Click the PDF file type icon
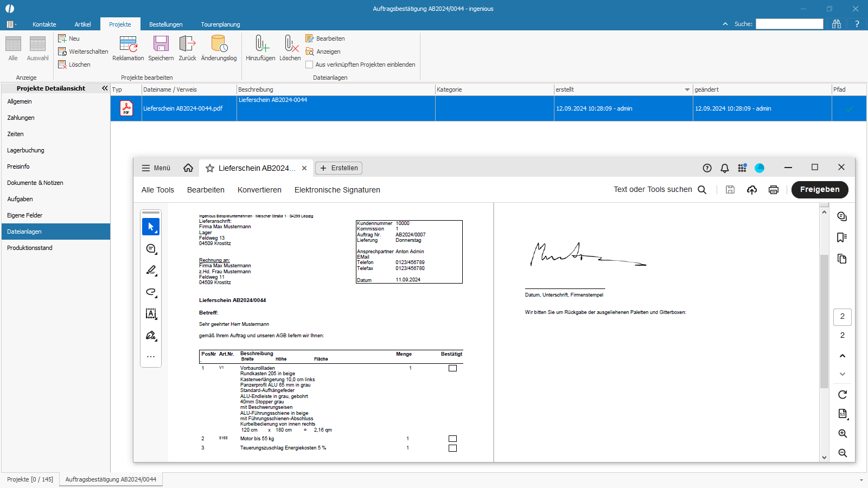 coord(126,108)
